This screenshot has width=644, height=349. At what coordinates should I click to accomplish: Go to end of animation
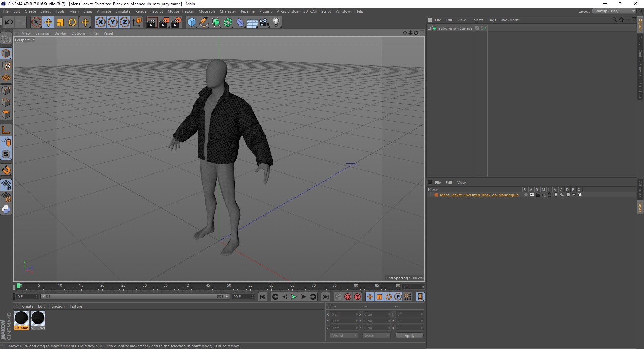(x=326, y=297)
